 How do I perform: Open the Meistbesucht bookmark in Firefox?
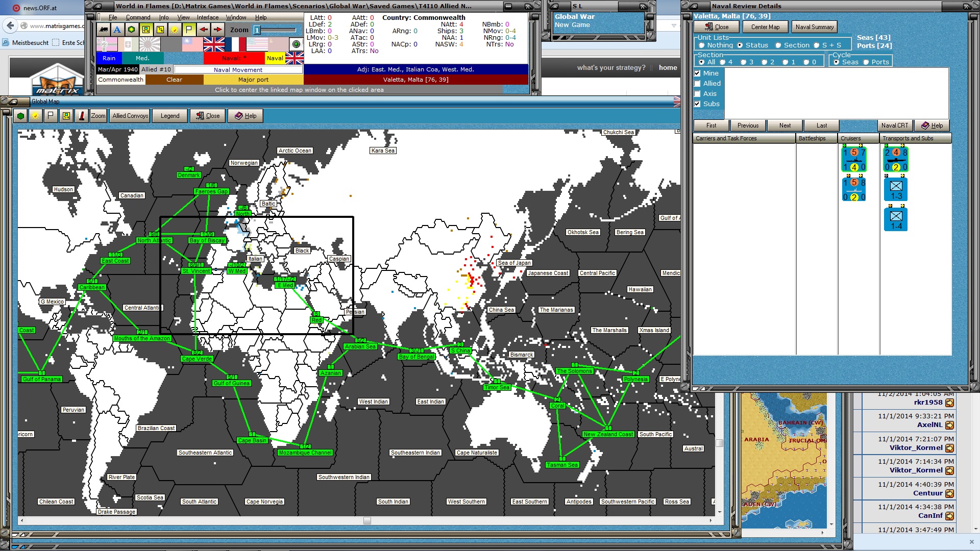click(x=26, y=43)
